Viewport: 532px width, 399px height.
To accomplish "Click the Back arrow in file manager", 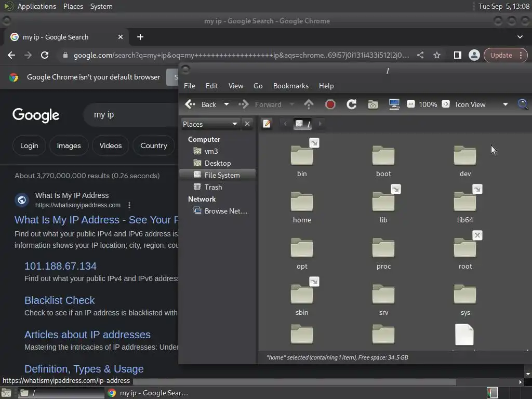I will point(200,104).
